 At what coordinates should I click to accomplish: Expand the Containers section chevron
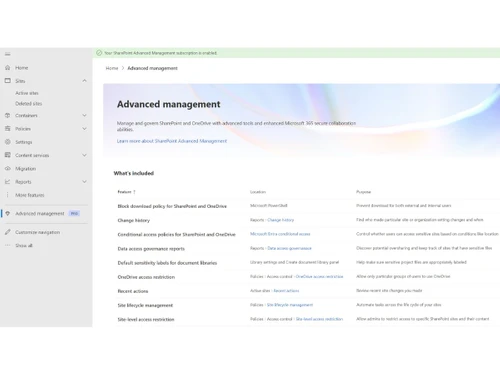85,115
